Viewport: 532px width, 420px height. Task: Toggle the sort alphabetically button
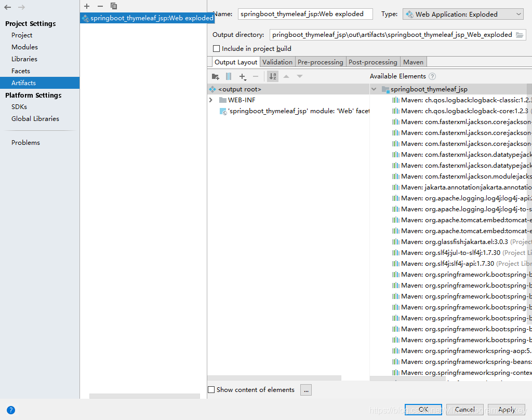point(272,76)
